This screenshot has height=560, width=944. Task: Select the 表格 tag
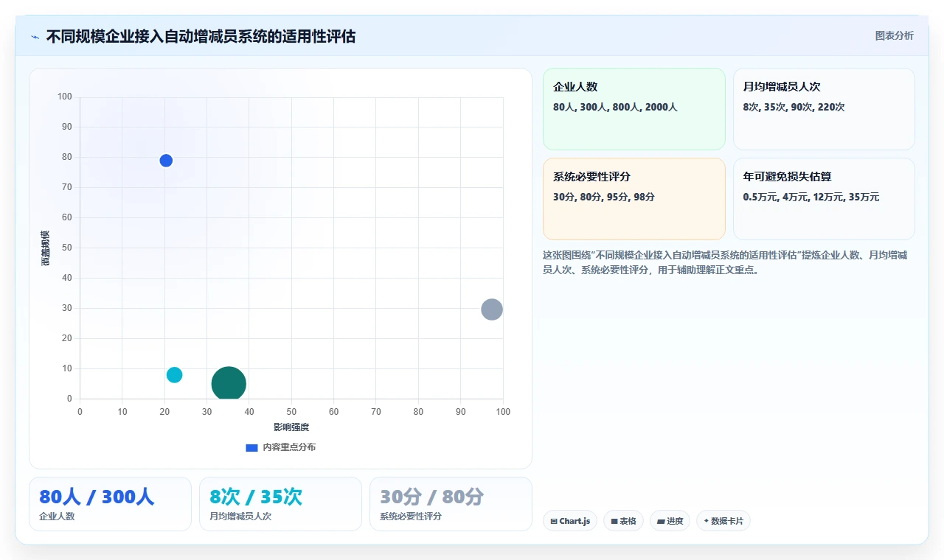623,521
